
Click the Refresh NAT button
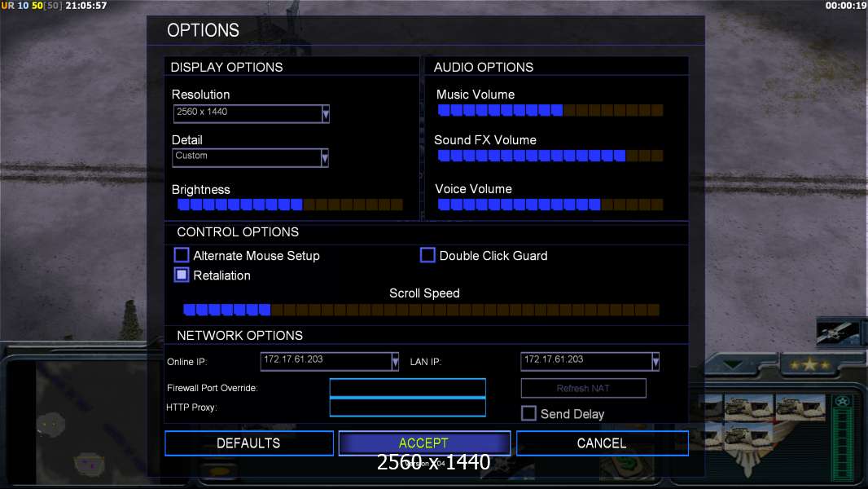(584, 388)
